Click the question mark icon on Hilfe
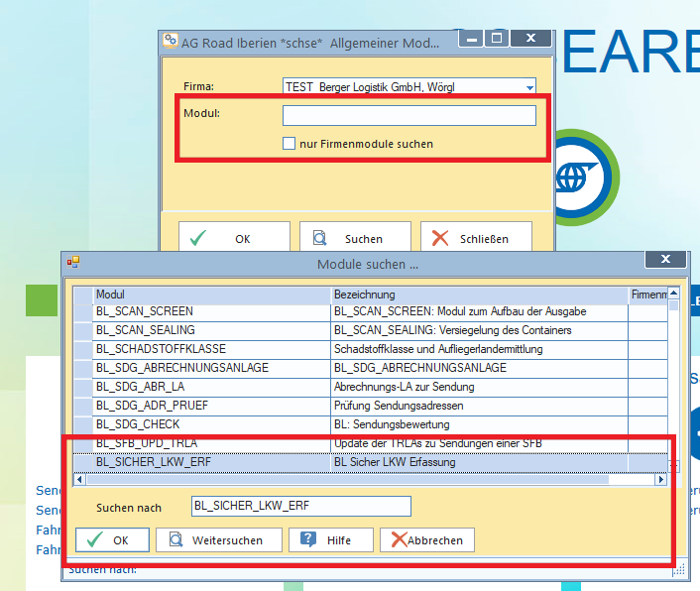The image size is (700, 591). (x=308, y=539)
